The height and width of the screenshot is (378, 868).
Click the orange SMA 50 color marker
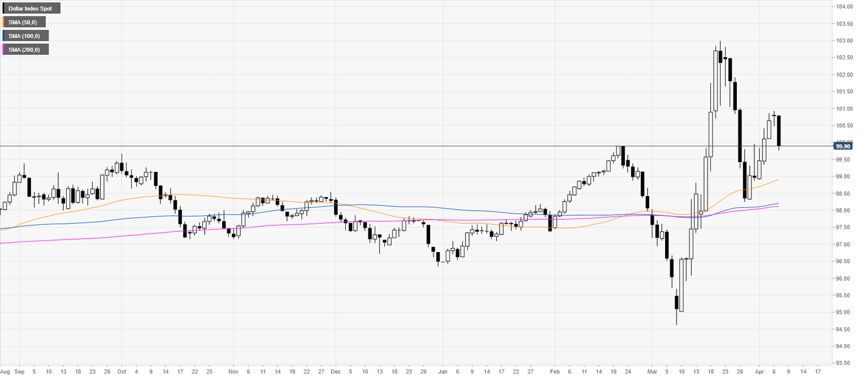coord(4,22)
